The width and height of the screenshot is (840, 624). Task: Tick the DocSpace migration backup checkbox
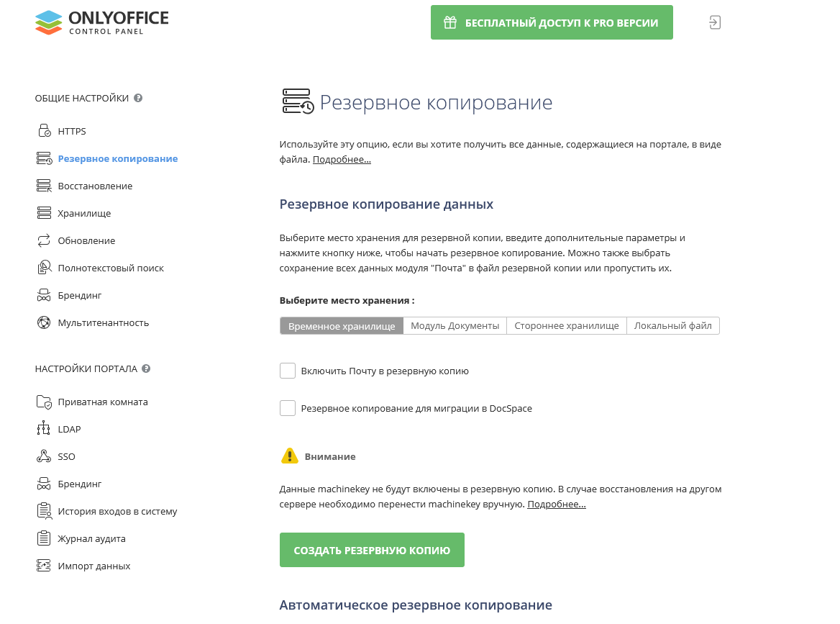pyautogui.click(x=288, y=408)
